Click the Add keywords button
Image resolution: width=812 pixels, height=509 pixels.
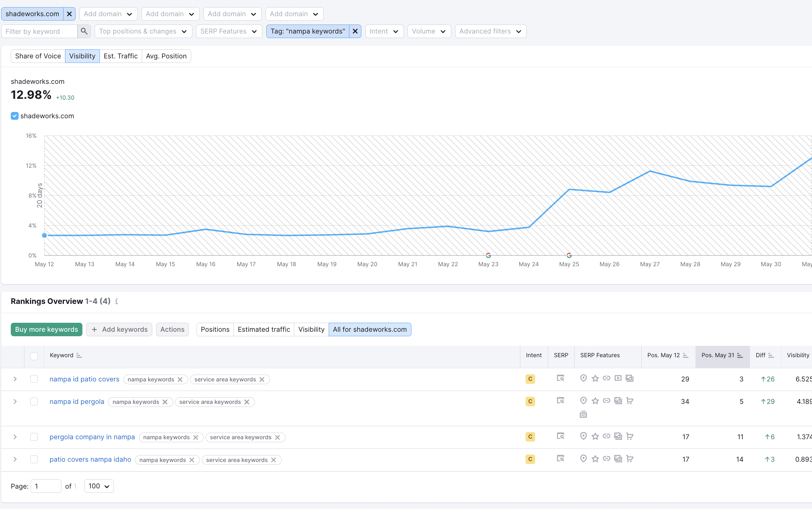point(119,330)
